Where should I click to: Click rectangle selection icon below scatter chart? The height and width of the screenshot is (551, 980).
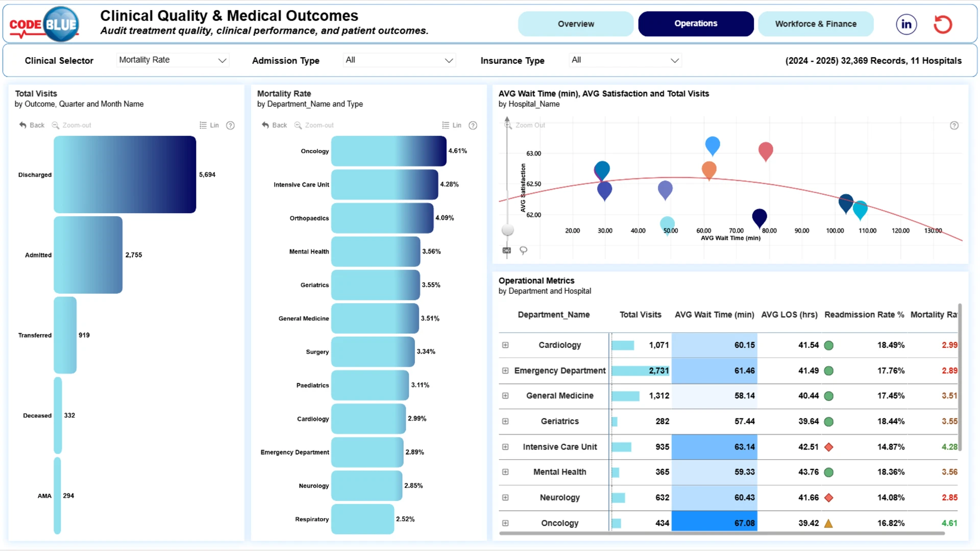pyautogui.click(x=506, y=250)
